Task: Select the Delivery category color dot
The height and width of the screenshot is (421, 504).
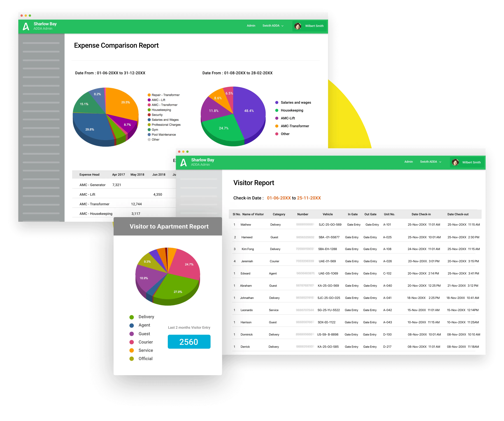Action: [x=131, y=317]
